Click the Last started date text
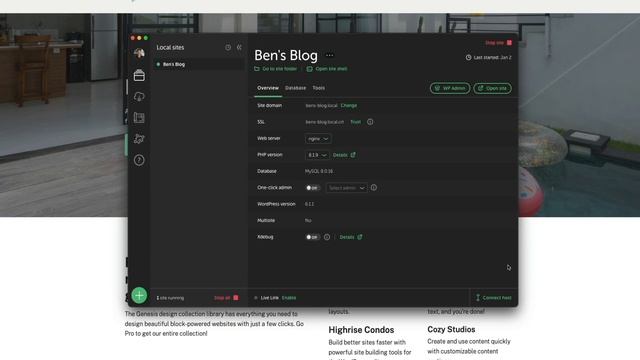640x360 pixels. click(489, 58)
